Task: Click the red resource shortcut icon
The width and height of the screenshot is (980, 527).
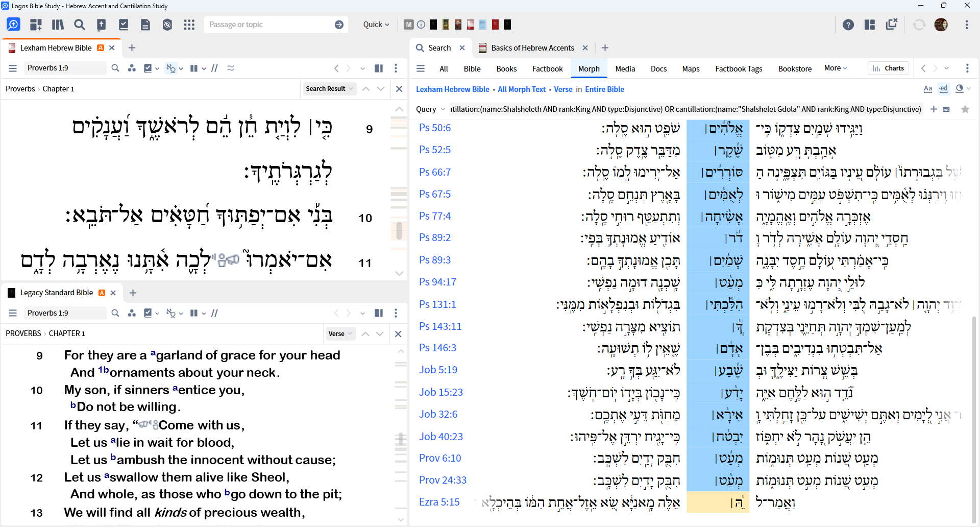Action: click(495, 25)
